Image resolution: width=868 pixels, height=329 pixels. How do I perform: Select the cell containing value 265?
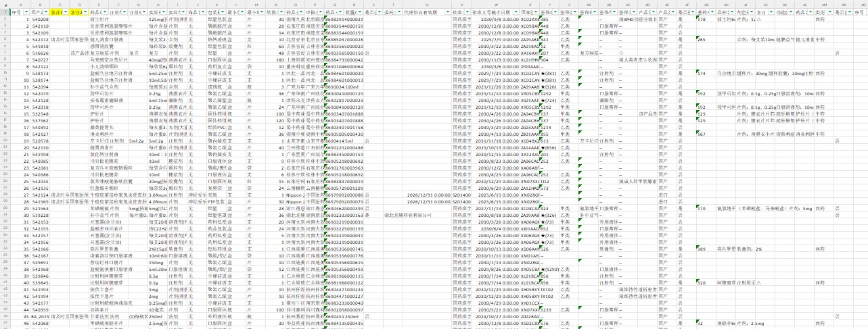pos(702,40)
